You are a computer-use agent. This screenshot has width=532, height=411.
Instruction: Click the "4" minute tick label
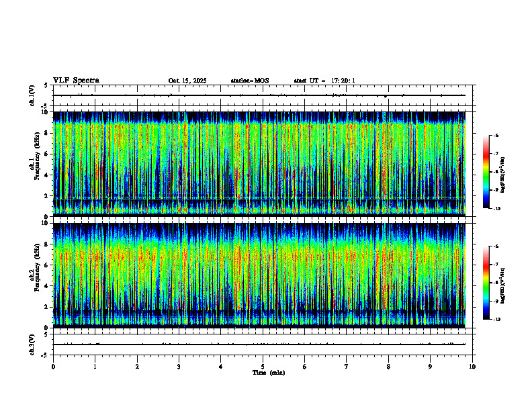[220, 367]
